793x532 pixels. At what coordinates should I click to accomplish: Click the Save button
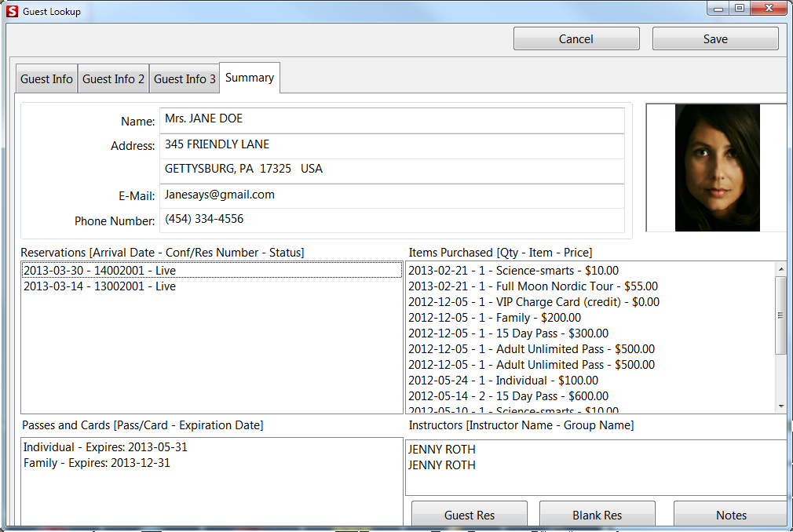click(714, 38)
